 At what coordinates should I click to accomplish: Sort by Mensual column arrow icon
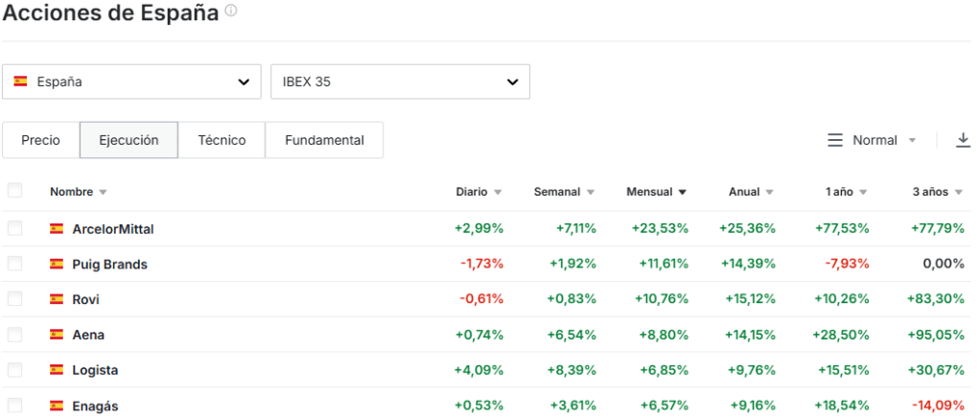tap(682, 193)
